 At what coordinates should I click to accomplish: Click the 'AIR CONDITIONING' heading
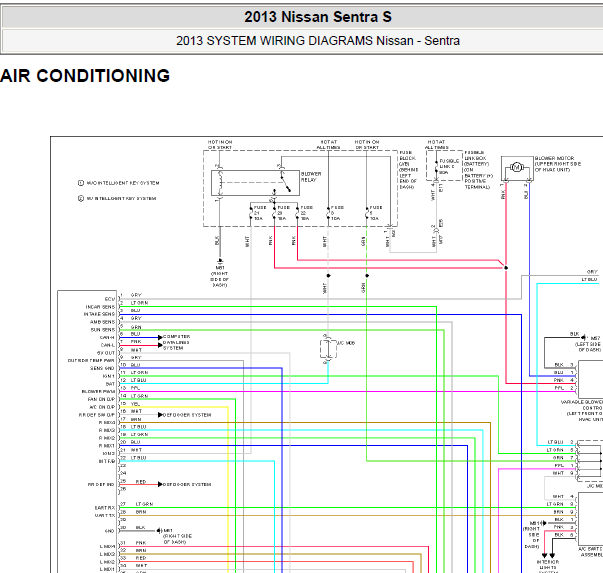click(85, 75)
